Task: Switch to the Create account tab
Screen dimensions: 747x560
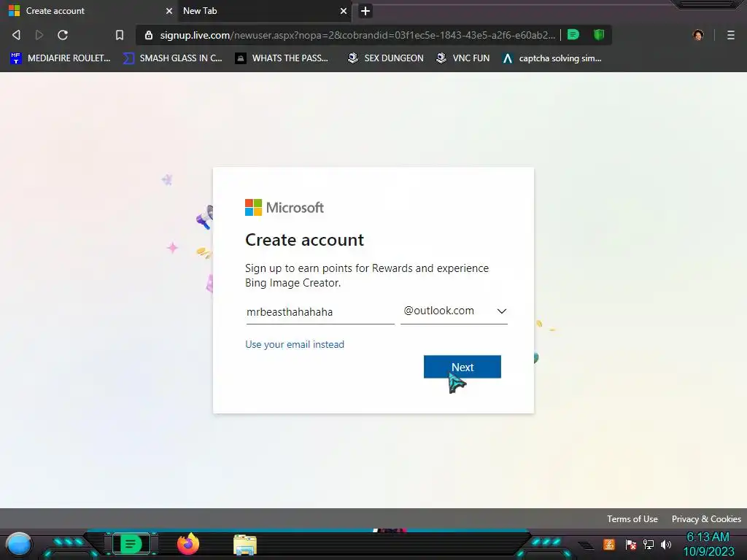Action: [88, 11]
